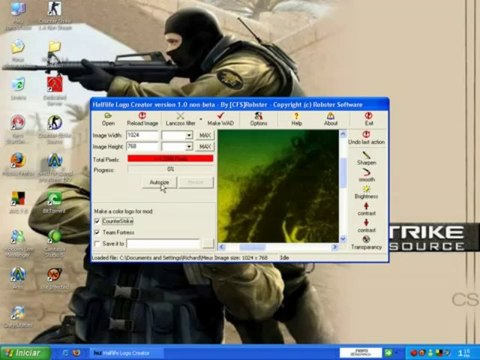Click the Image Height input field
Image resolution: width=480 pixels, height=360 pixels.
[x=142, y=146]
